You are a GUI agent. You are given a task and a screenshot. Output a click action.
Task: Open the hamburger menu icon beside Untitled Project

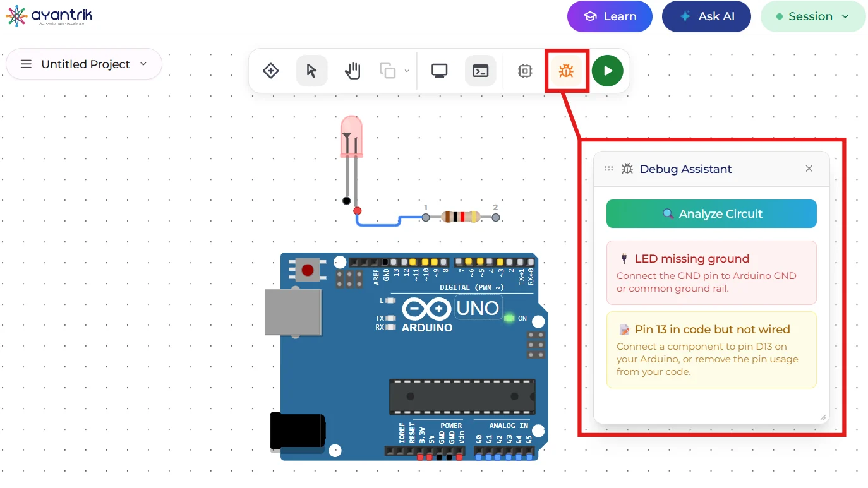point(26,64)
